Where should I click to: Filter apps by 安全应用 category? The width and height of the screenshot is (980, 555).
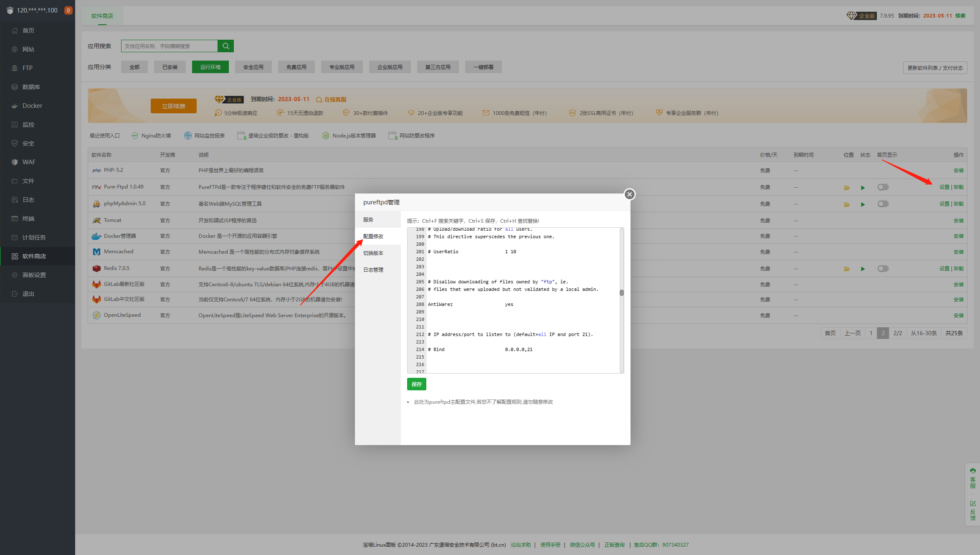pyautogui.click(x=253, y=67)
